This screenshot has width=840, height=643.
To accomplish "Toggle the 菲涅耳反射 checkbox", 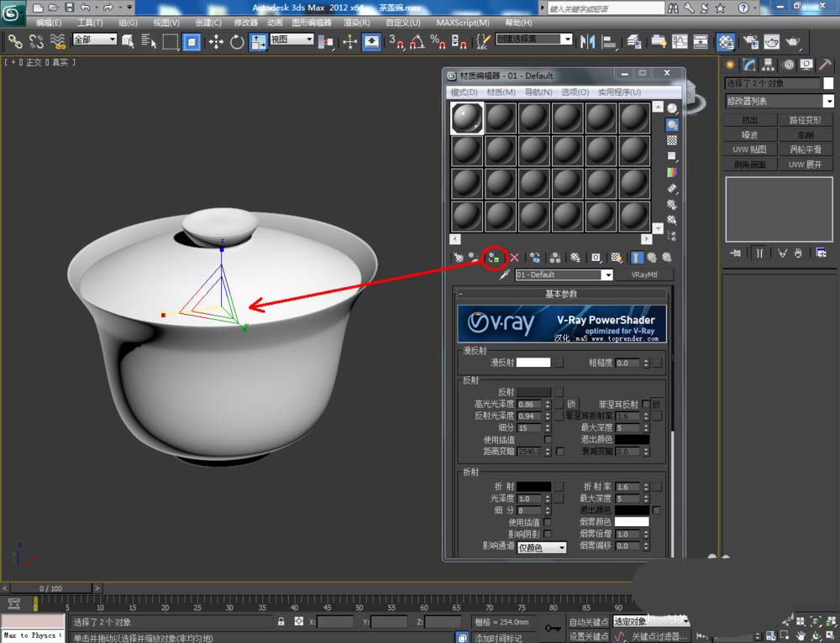I will pos(645,404).
